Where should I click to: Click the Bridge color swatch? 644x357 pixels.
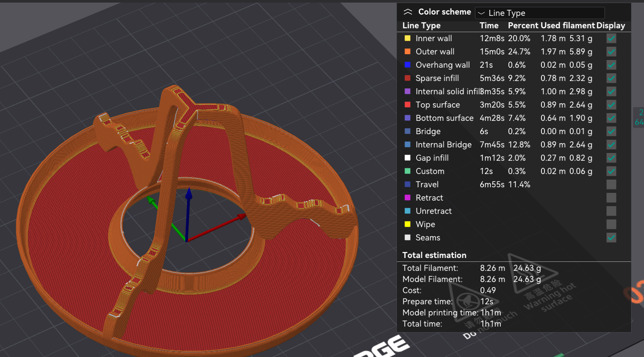[408, 131]
